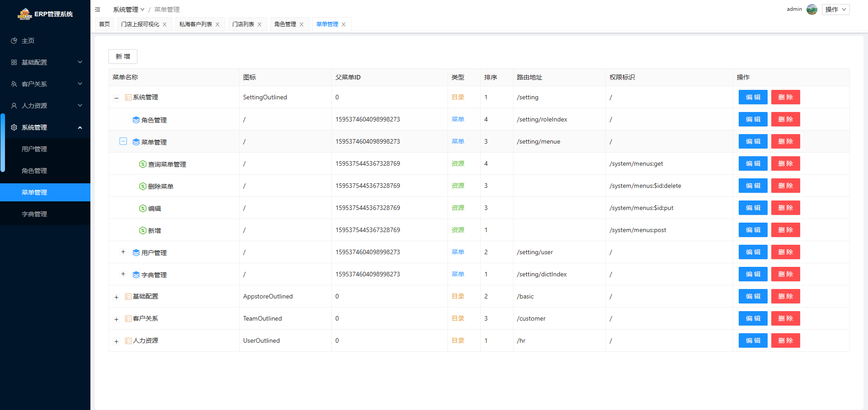Close the 私海客户列表 tab

217,24
